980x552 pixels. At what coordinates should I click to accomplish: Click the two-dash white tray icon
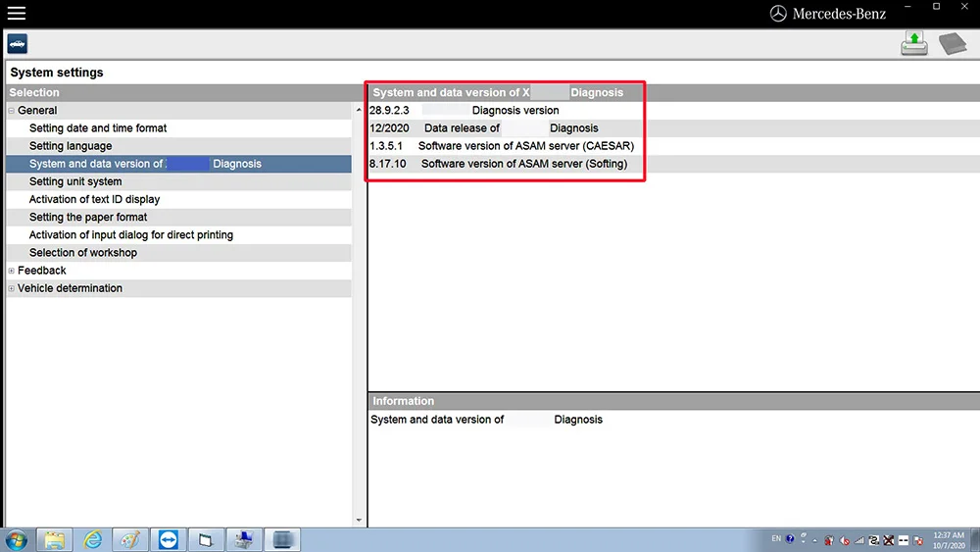coord(904,541)
